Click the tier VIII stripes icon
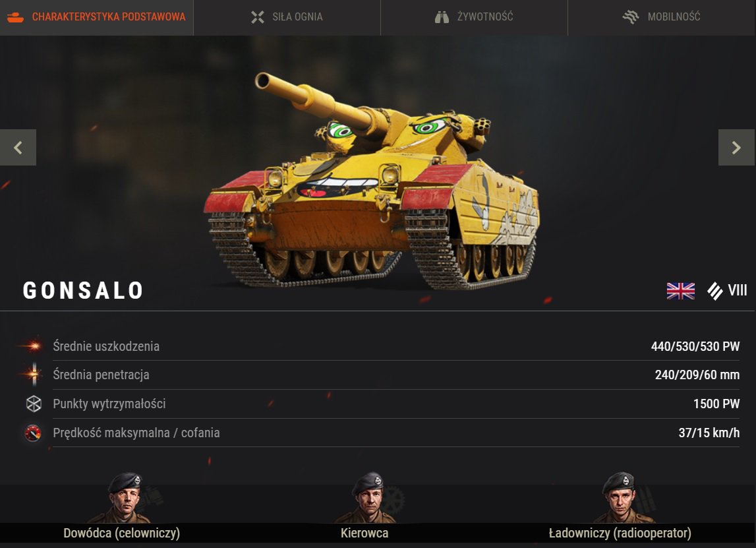This screenshot has width=756, height=548. point(714,291)
